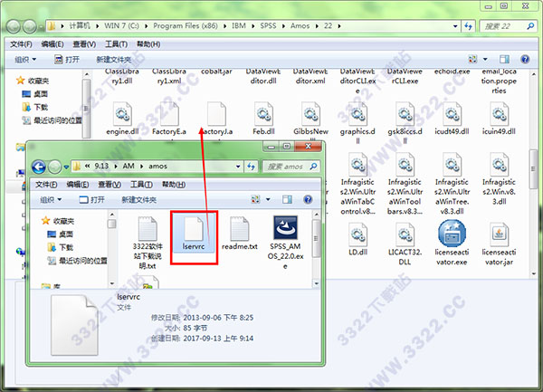Image resolution: width=543 pixels, height=392 pixels.
Task: Select engine.dll file icon in back window
Action: [x=122, y=114]
